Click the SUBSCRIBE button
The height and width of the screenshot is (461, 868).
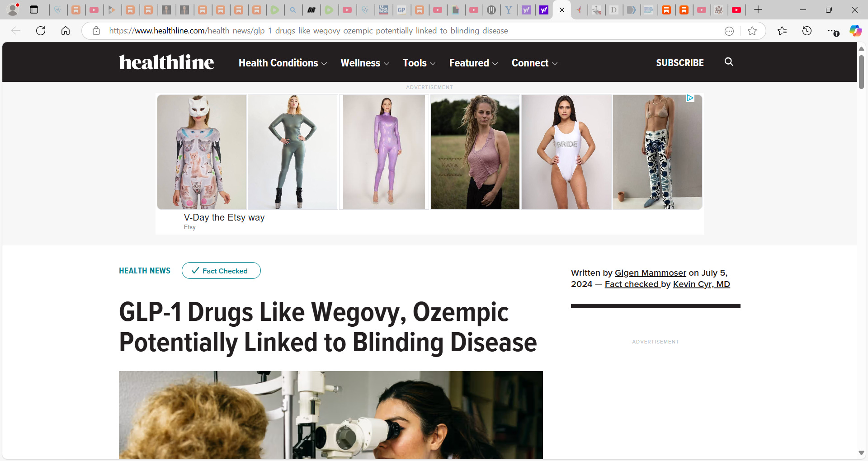coord(680,63)
